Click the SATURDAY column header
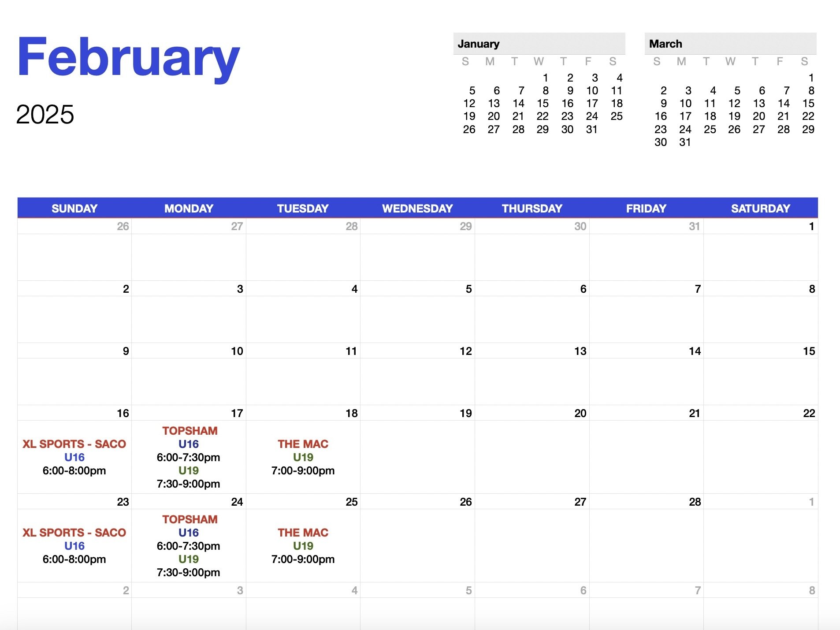Screen dimensions: 840x630 (x=761, y=209)
